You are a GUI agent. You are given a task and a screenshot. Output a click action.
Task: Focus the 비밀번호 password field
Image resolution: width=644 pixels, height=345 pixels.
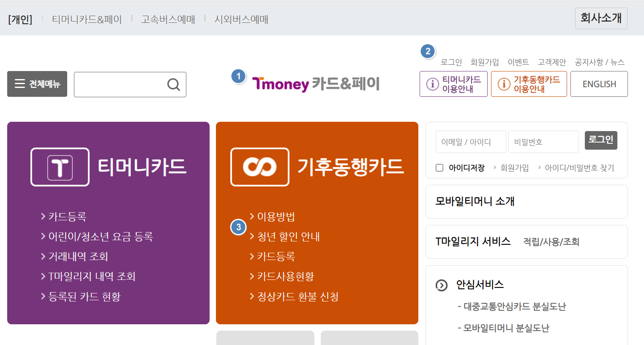pyautogui.click(x=543, y=142)
